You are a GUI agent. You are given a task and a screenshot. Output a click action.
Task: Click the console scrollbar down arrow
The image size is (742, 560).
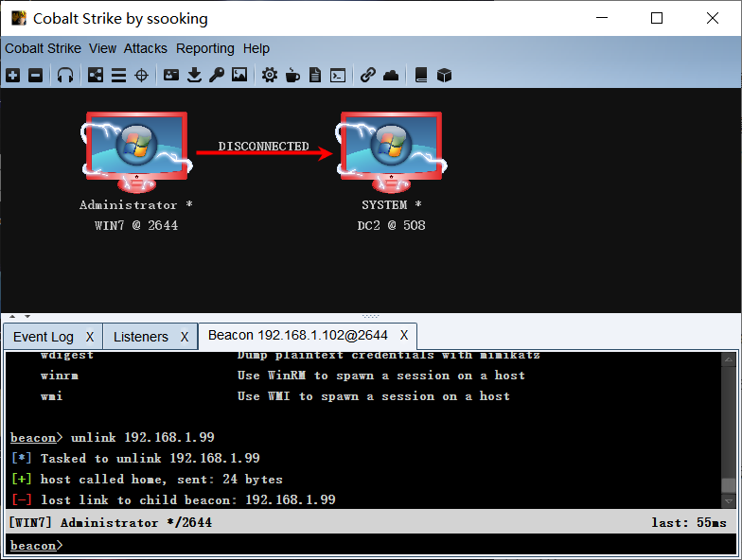(x=729, y=500)
